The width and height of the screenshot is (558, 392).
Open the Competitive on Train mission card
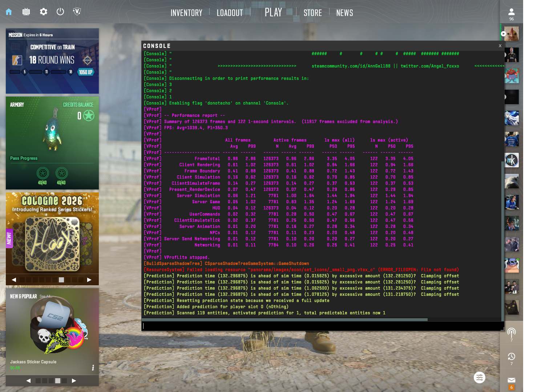coord(52,61)
